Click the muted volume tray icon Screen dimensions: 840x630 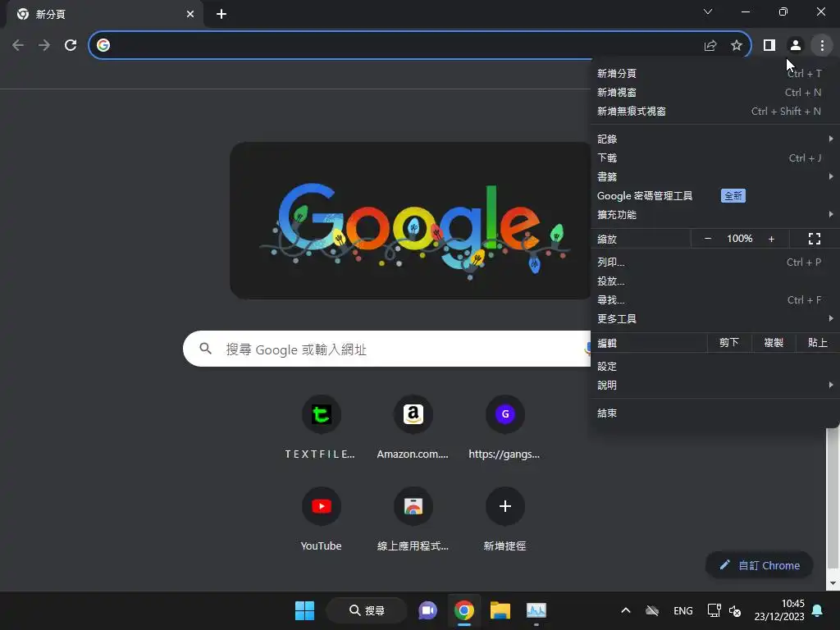point(735,610)
